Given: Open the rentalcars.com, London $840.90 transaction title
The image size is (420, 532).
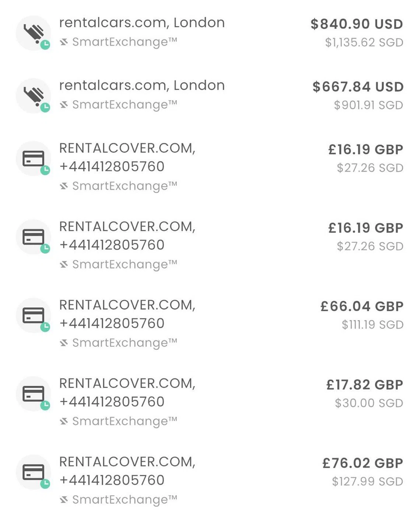Looking at the screenshot, I should [x=142, y=23].
